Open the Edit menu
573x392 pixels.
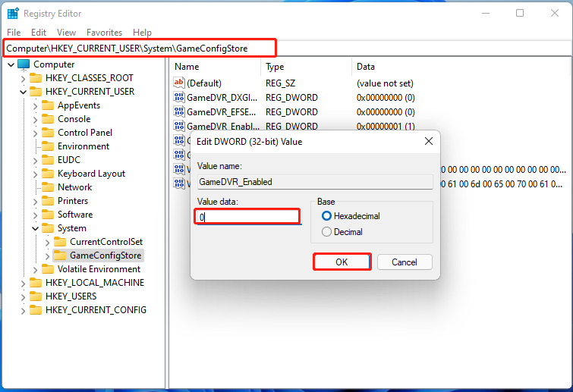tap(39, 33)
